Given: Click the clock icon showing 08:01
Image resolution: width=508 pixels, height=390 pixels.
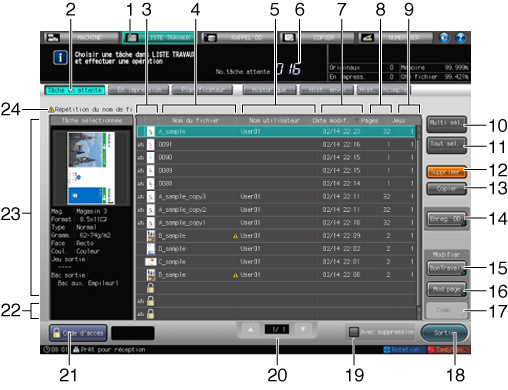Looking at the screenshot, I should coord(46,350).
